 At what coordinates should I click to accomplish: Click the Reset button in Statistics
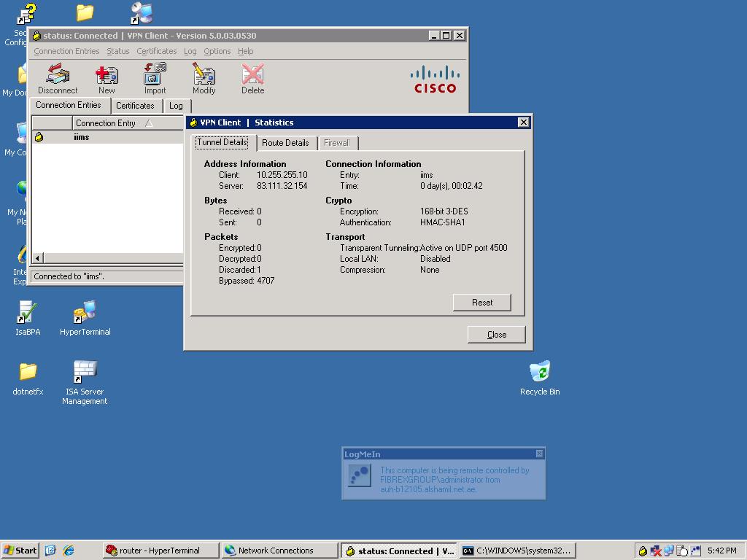(482, 303)
